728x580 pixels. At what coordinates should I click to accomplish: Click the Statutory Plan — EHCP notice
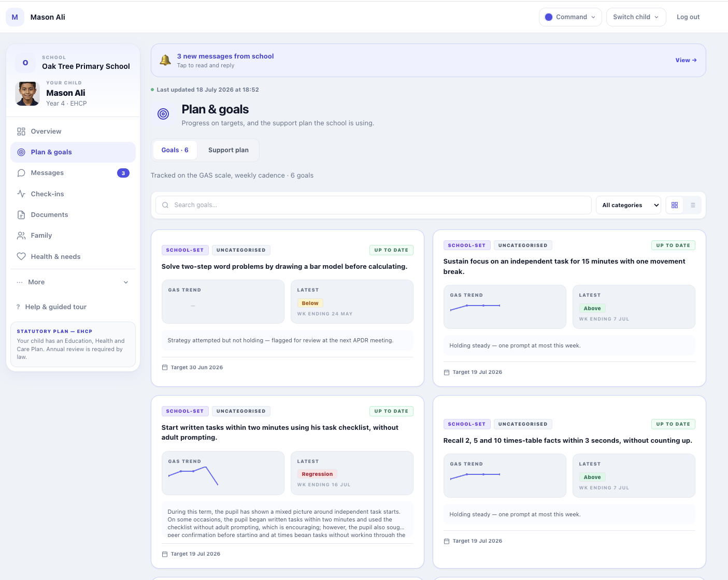[x=73, y=344]
